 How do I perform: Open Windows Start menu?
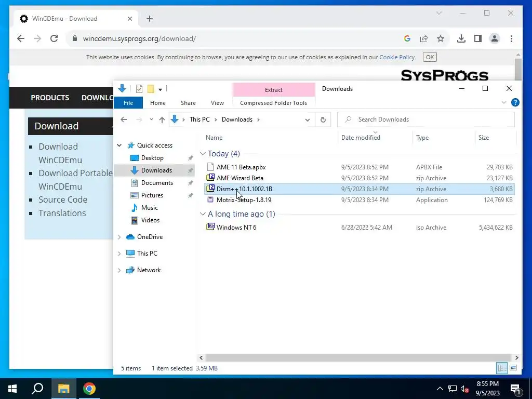pyautogui.click(x=12, y=389)
